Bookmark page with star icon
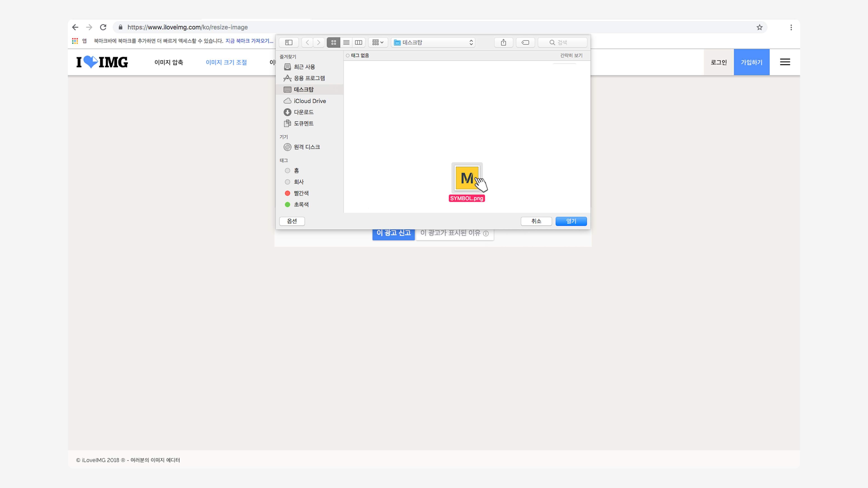868x488 pixels. coord(759,27)
